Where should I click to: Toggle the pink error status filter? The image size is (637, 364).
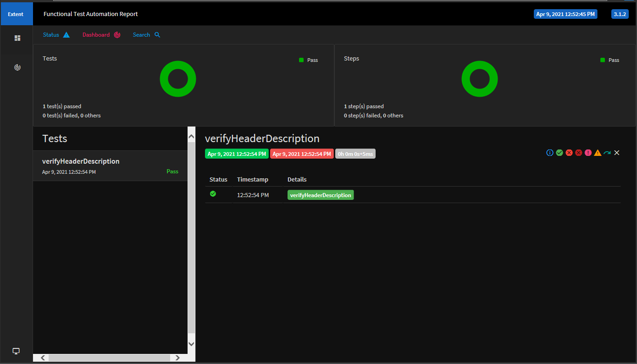tap(588, 153)
